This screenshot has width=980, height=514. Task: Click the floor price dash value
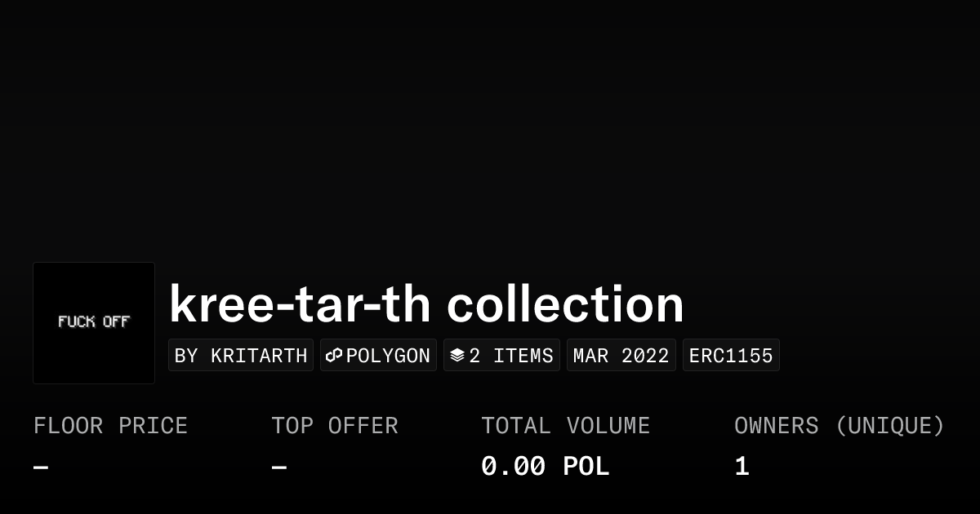41,467
